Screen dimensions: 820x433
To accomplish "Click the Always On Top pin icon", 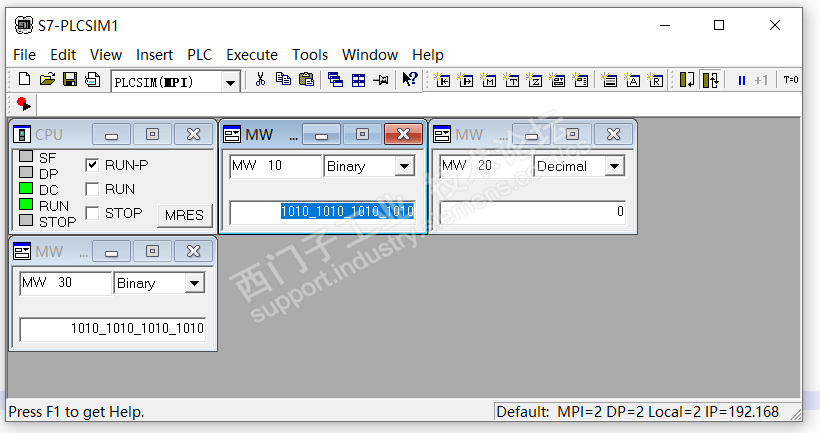I will coord(381,80).
